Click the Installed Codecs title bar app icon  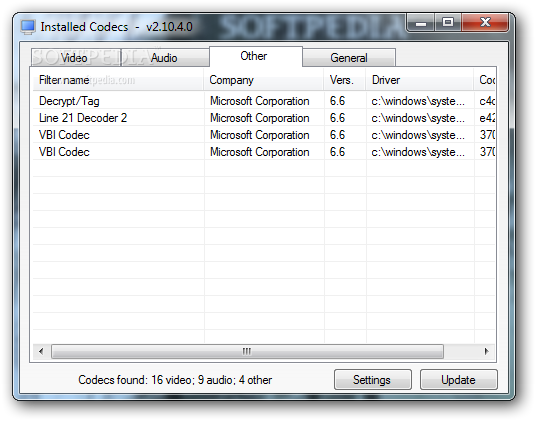[x=28, y=27]
